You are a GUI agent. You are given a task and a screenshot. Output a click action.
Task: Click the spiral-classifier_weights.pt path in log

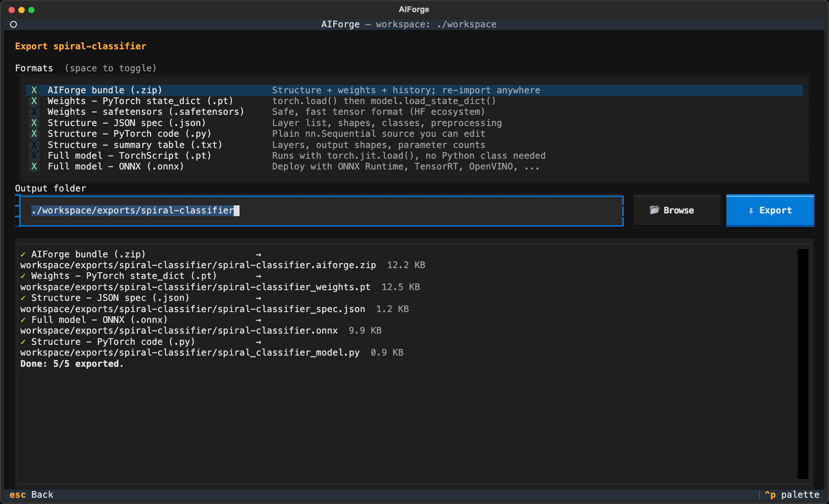click(x=195, y=287)
